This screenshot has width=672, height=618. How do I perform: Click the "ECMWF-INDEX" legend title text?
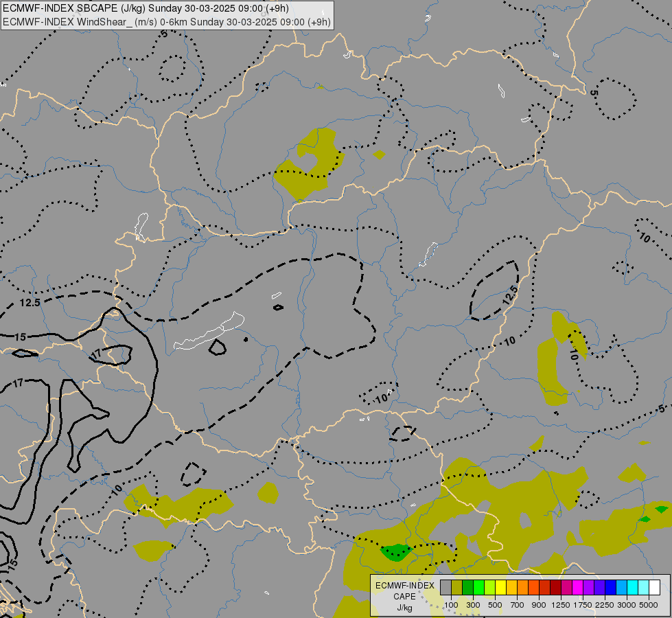pos(405,586)
